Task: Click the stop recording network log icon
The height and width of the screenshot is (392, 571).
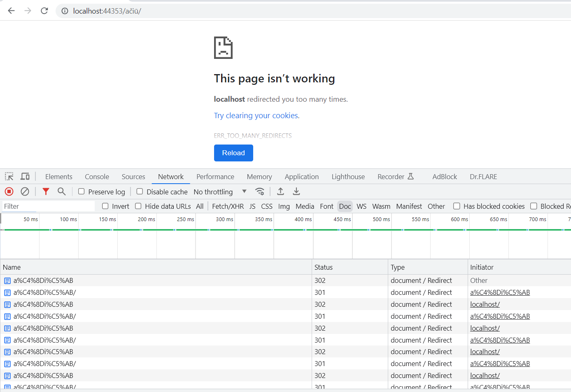Action: pos(9,191)
